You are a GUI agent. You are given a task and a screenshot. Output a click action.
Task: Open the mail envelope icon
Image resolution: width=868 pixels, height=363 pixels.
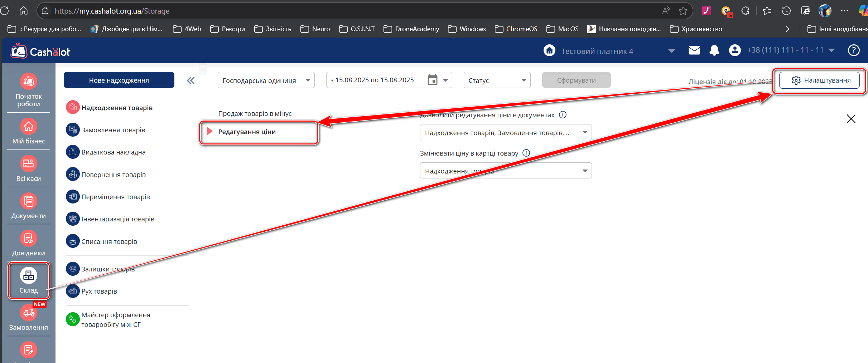pyautogui.click(x=694, y=50)
